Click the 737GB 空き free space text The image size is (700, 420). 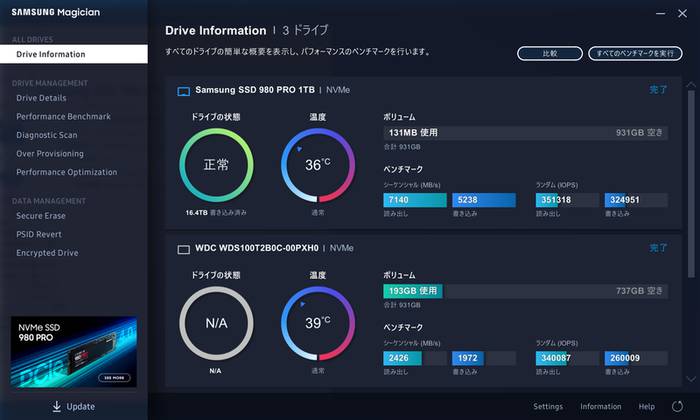coord(639,291)
